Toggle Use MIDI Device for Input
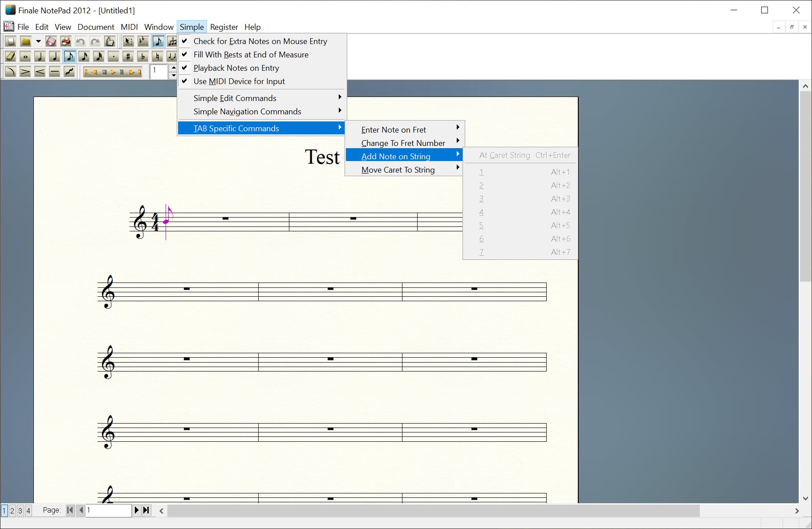Screen dimensions: 812x529 coord(262,81)
